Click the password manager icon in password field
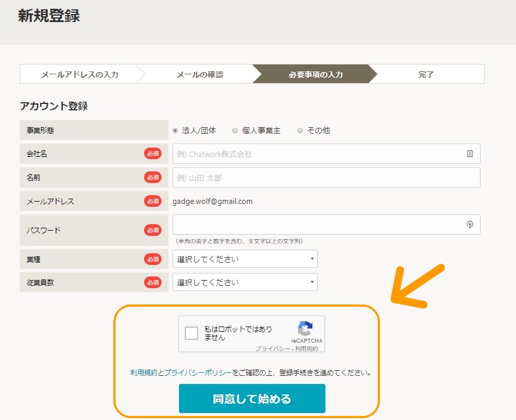 [x=470, y=225]
